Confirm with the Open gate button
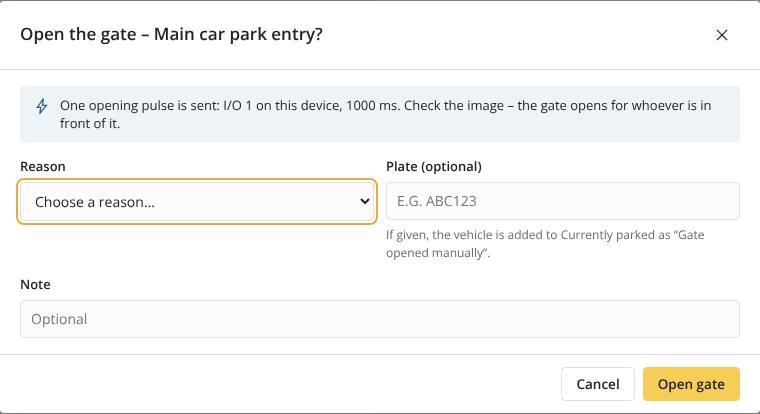 point(691,384)
